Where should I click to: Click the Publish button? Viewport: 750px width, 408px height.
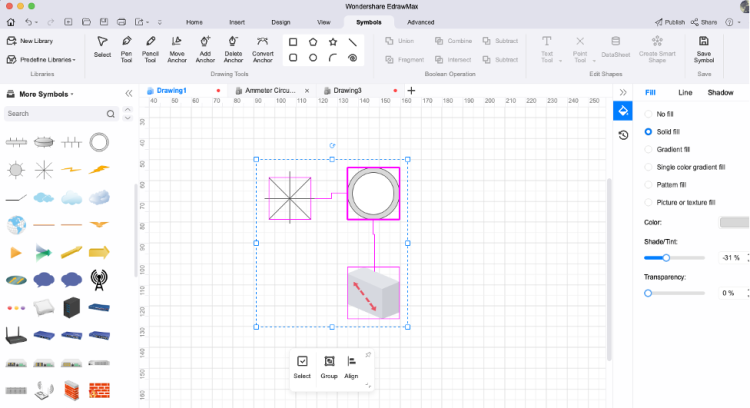coord(670,22)
